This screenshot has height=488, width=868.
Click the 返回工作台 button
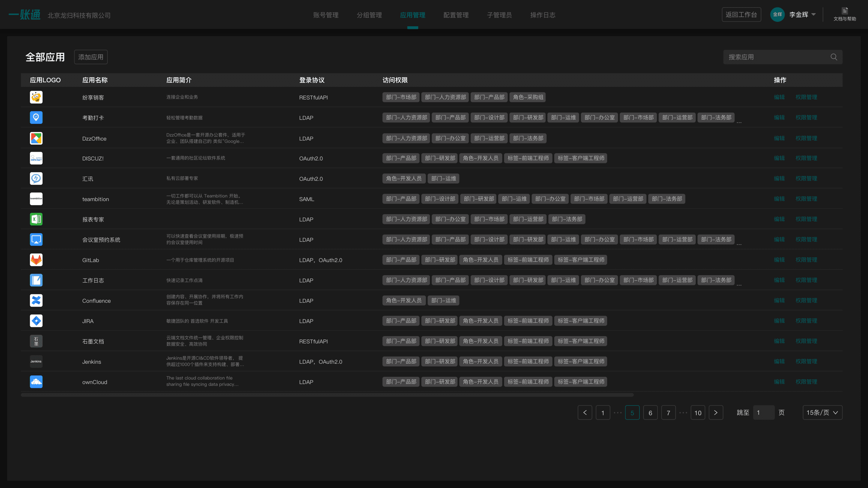(x=741, y=15)
